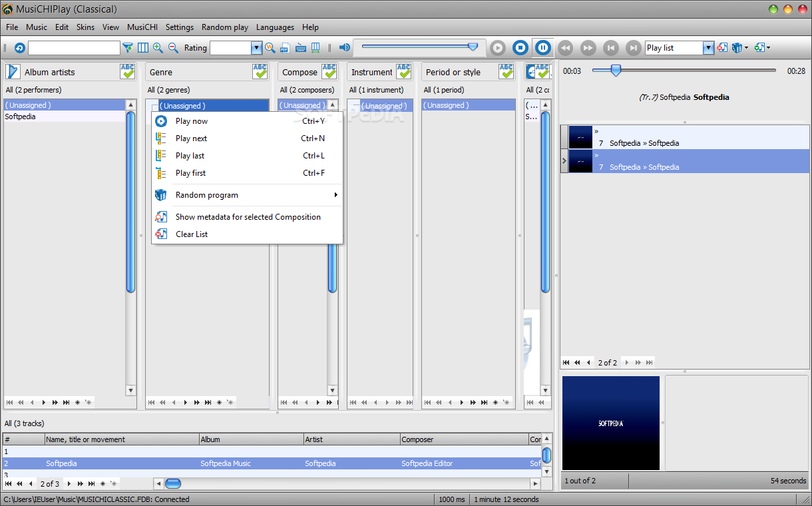Click next record arrow in Album artists navigator
This screenshot has width=812, height=506.
tap(44, 402)
